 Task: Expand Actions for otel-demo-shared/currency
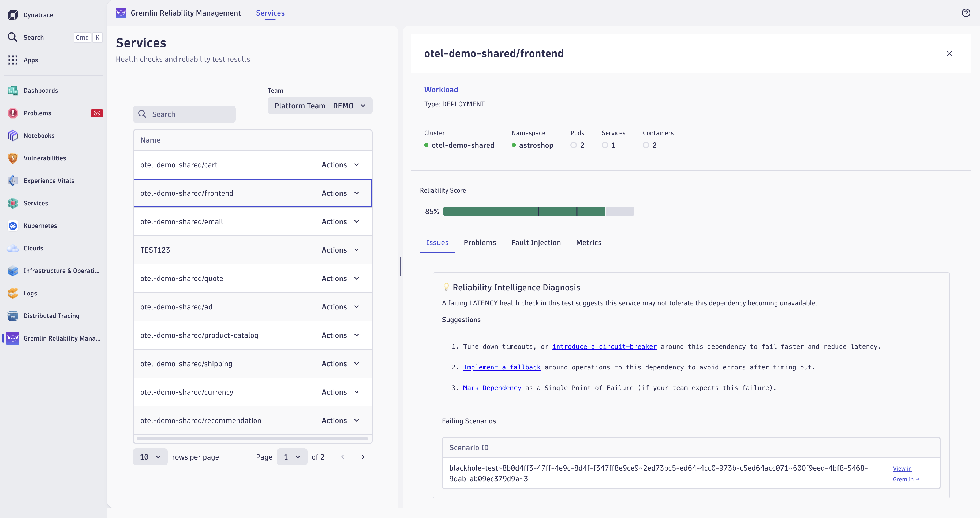(x=341, y=392)
